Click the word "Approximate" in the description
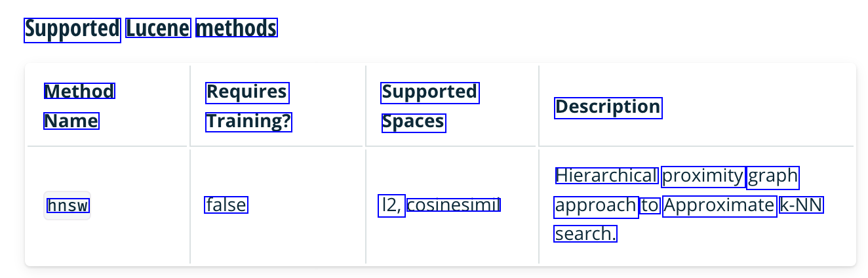 tap(719, 206)
